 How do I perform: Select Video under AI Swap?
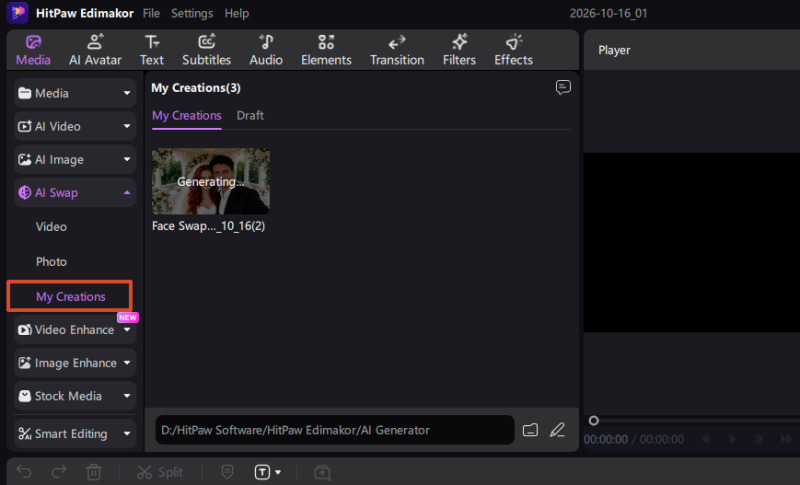51,227
